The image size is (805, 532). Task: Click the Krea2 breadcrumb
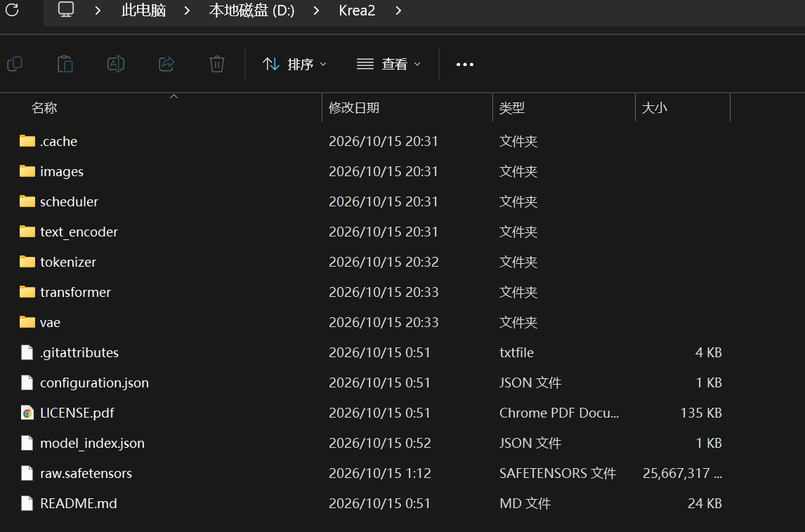[357, 11]
